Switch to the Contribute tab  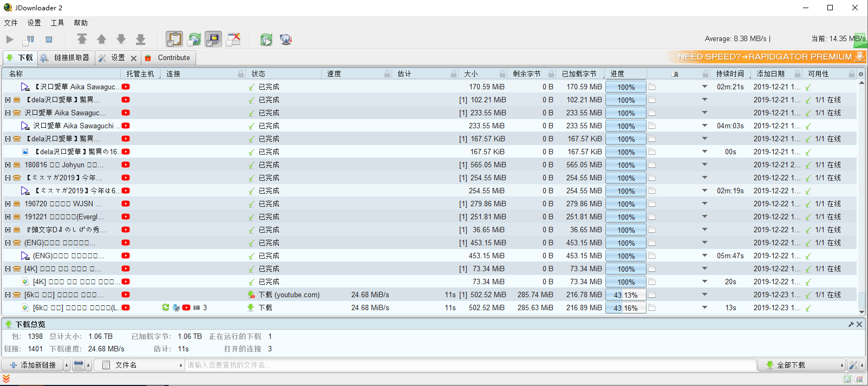click(168, 57)
